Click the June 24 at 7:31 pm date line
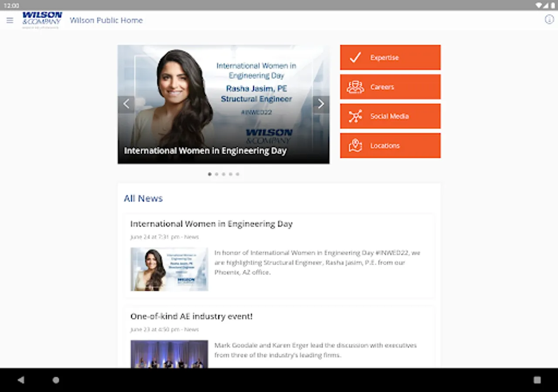This screenshot has width=558, height=392. [x=164, y=237]
